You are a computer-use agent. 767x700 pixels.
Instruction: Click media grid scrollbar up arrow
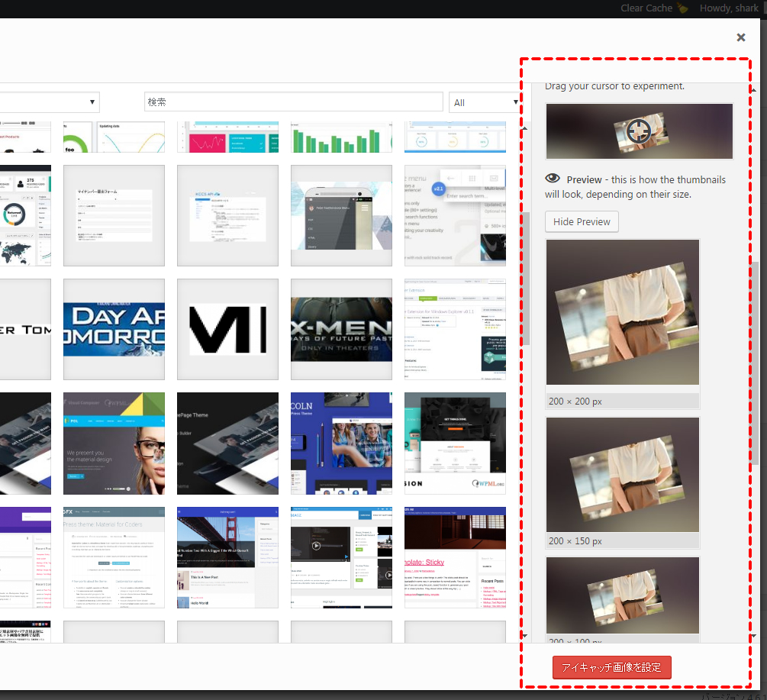tap(525, 128)
